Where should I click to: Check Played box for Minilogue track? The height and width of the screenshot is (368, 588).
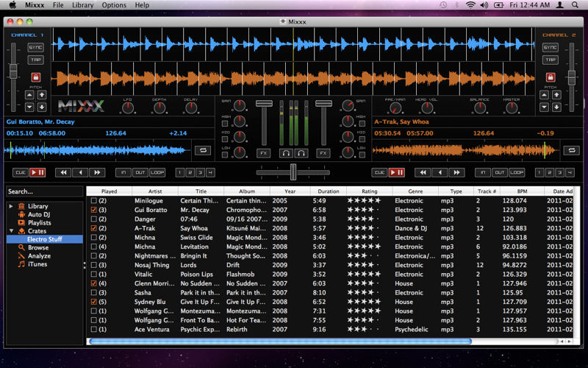(x=94, y=201)
